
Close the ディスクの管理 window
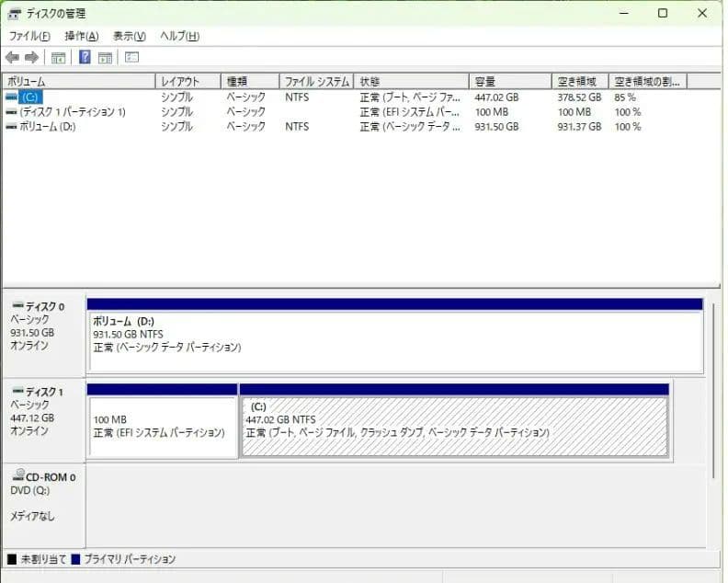tap(702, 14)
